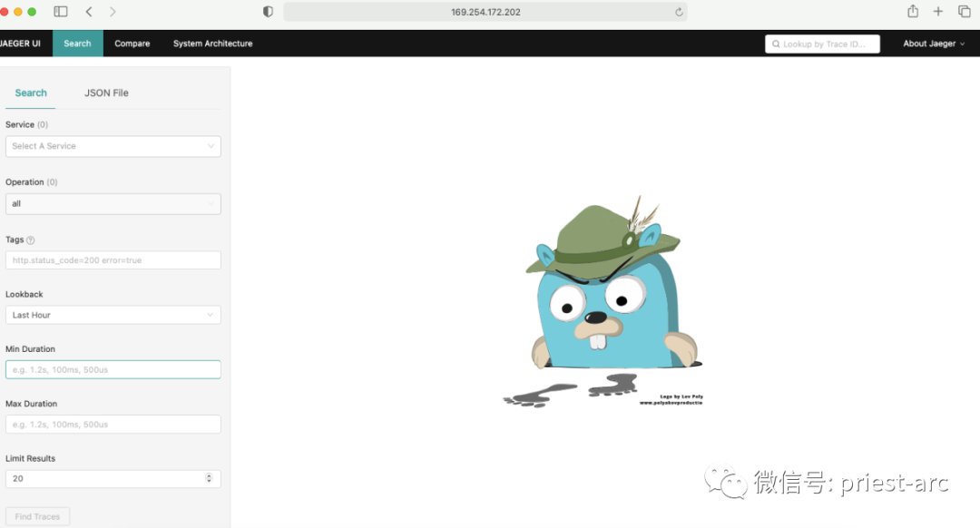Switch to the JSON File tab
This screenshot has height=528, width=980.
(106, 93)
